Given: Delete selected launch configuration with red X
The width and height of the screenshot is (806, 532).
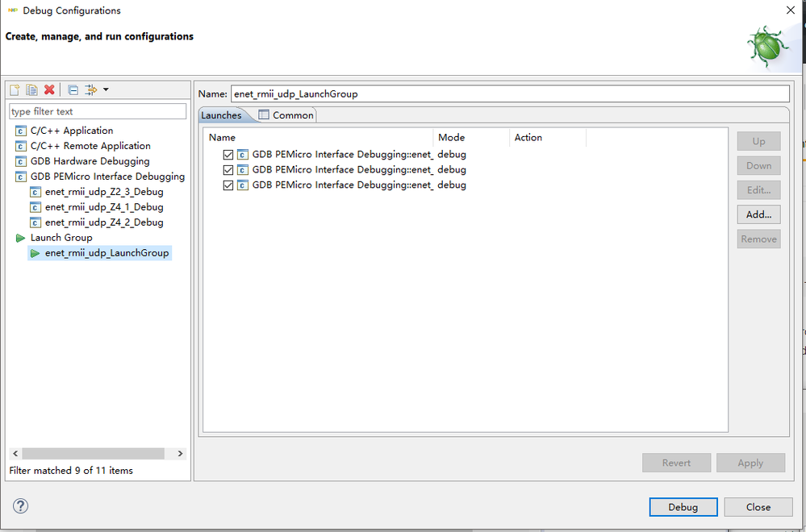Looking at the screenshot, I should (49, 89).
